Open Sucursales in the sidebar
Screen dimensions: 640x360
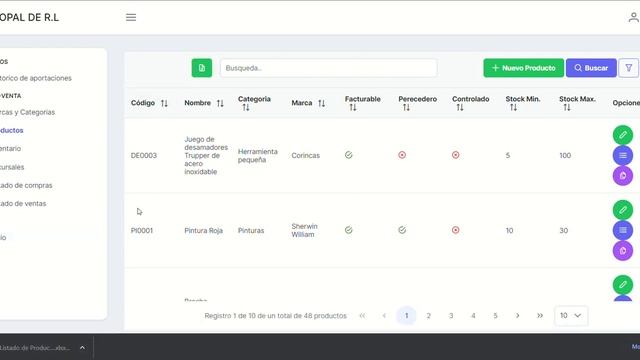(12, 167)
